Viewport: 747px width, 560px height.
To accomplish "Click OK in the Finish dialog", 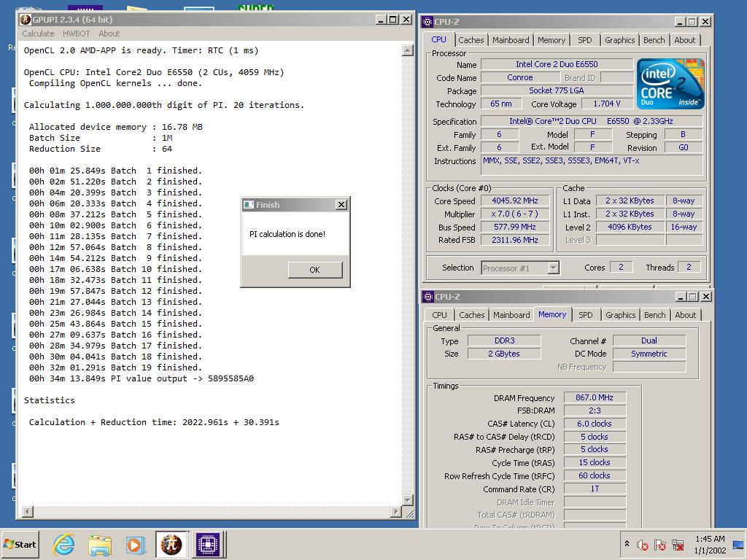I will [315, 270].
